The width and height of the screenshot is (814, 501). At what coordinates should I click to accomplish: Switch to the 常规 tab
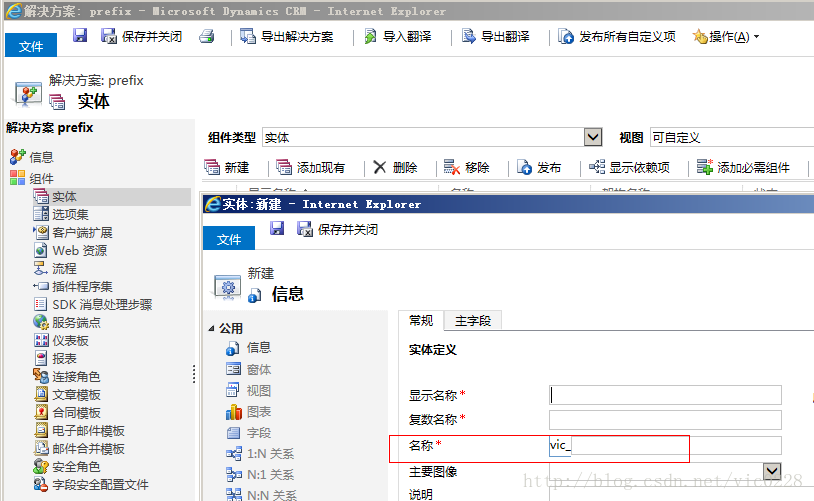pos(421,320)
